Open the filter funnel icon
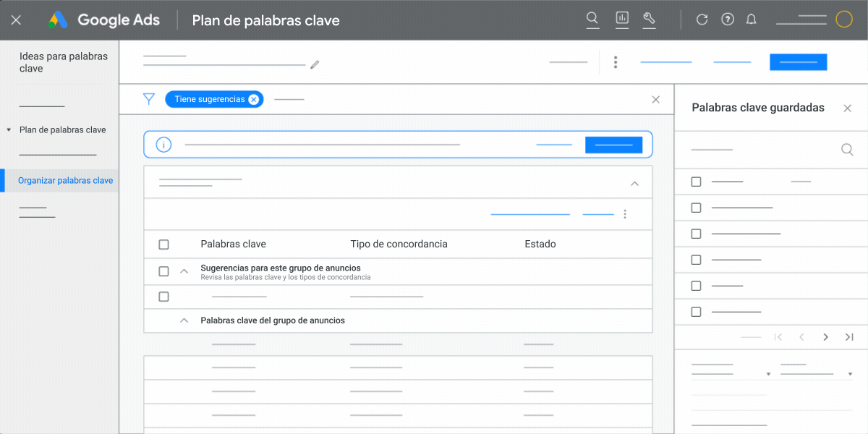This screenshot has width=868, height=434. tap(149, 99)
